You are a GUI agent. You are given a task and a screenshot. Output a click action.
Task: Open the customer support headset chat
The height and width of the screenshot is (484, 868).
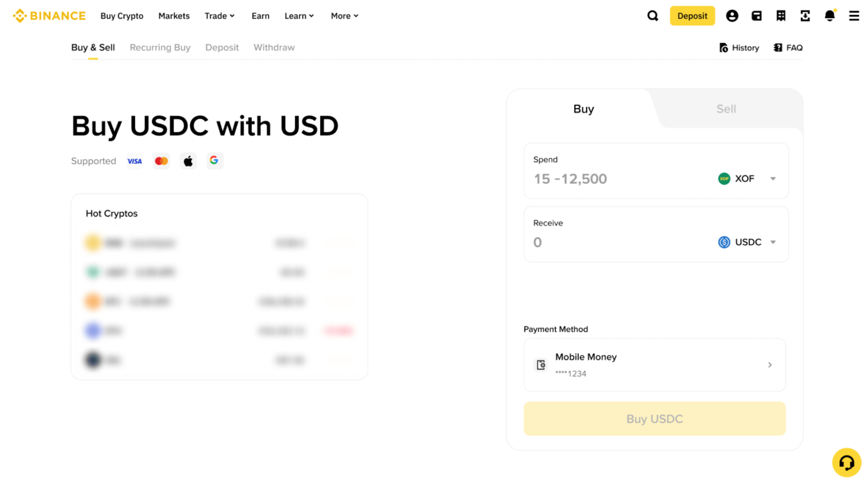pyautogui.click(x=846, y=462)
